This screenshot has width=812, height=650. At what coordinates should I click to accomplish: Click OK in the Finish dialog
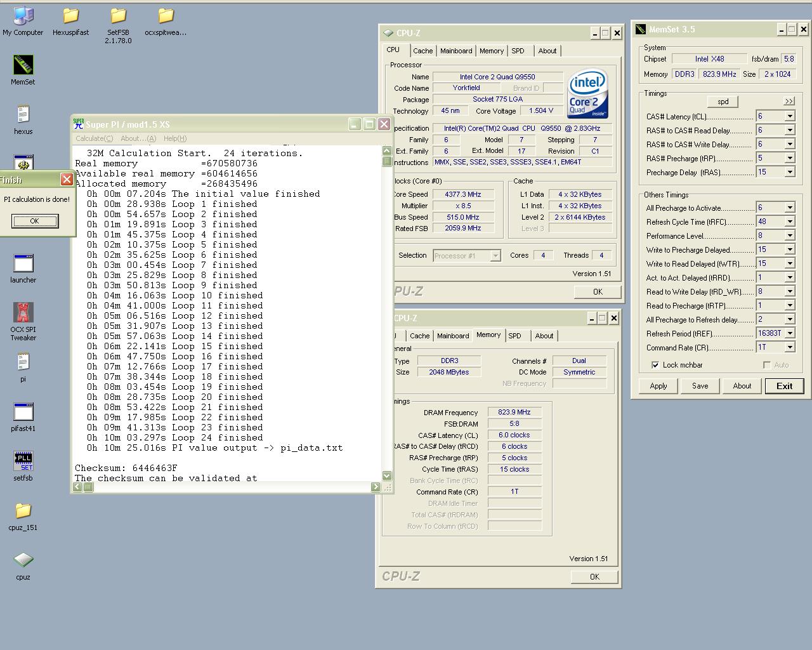click(x=35, y=221)
